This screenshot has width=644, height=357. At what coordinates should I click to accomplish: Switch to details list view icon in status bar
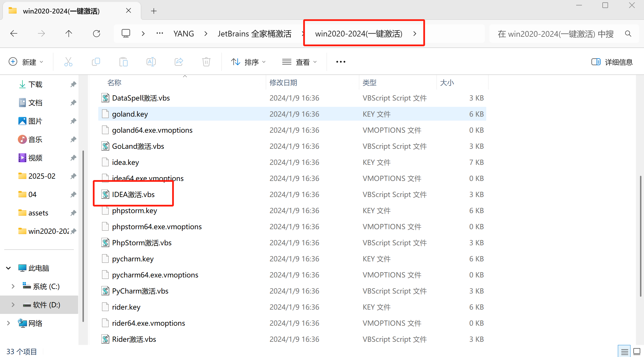(x=624, y=351)
